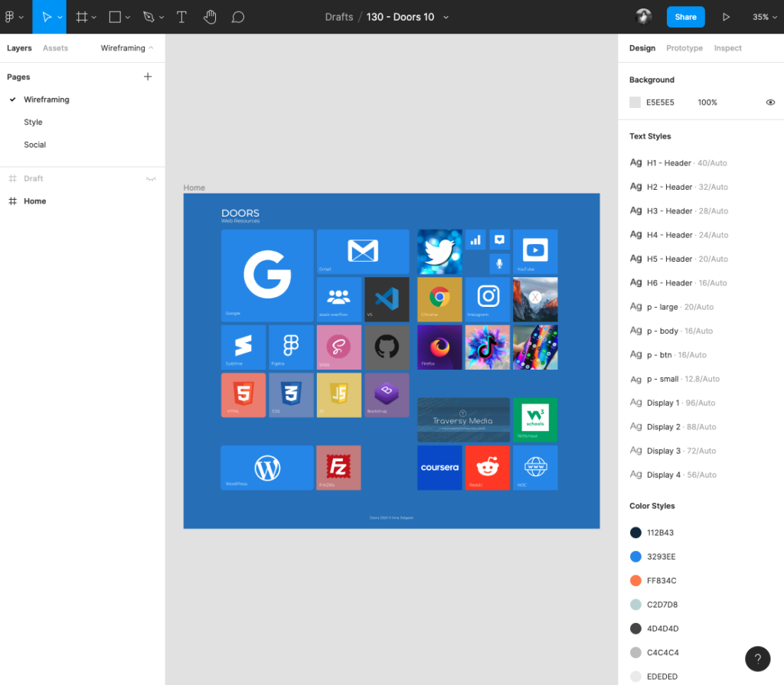Viewport: 784px width, 685px height.
Task: Click the GitHub tile
Action: pyautogui.click(x=387, y=347)
